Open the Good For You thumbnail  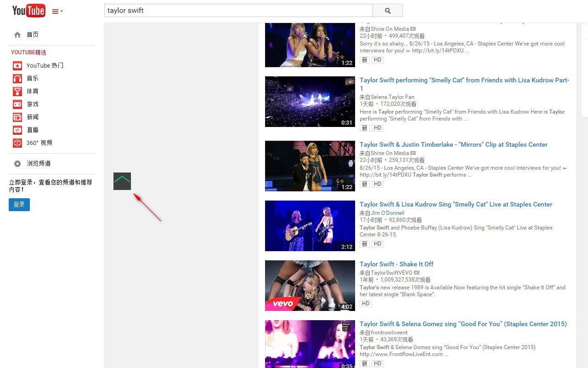[x=310, y=344]
